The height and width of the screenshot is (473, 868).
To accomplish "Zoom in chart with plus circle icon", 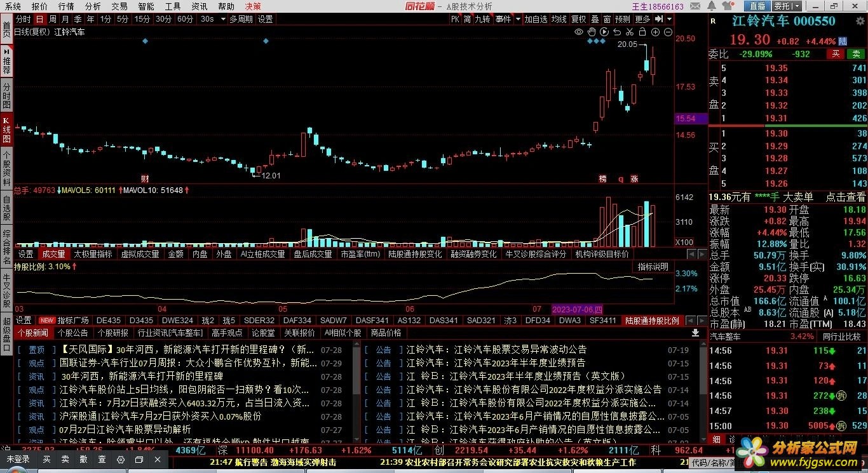I will click(x=655, y=32).
